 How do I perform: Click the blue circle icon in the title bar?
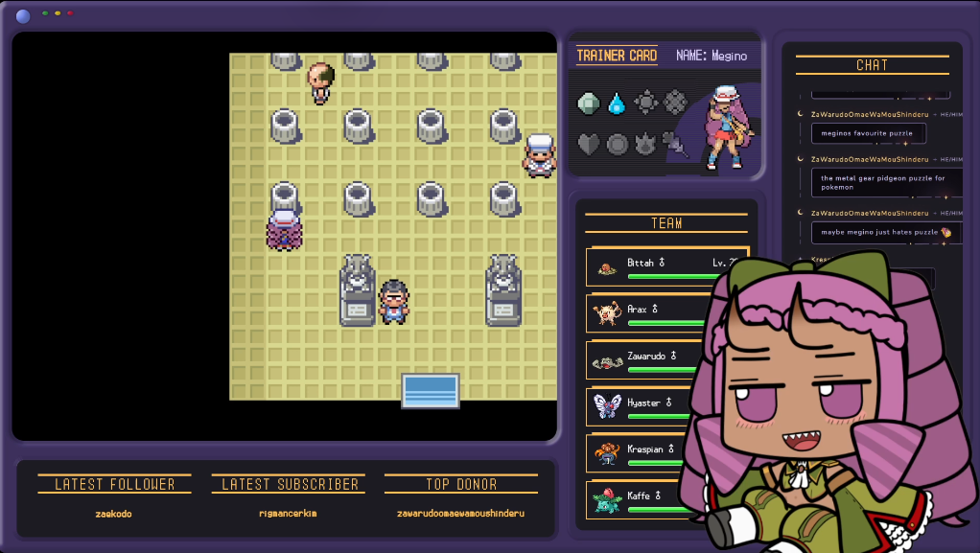[23, 16]
